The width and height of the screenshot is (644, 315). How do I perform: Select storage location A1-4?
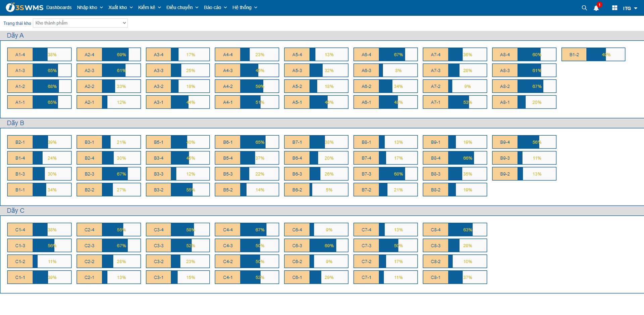(x=20, y=54)
